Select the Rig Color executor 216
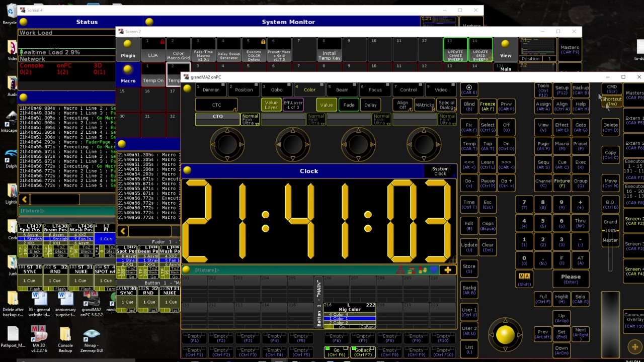 tap(350, 316)
